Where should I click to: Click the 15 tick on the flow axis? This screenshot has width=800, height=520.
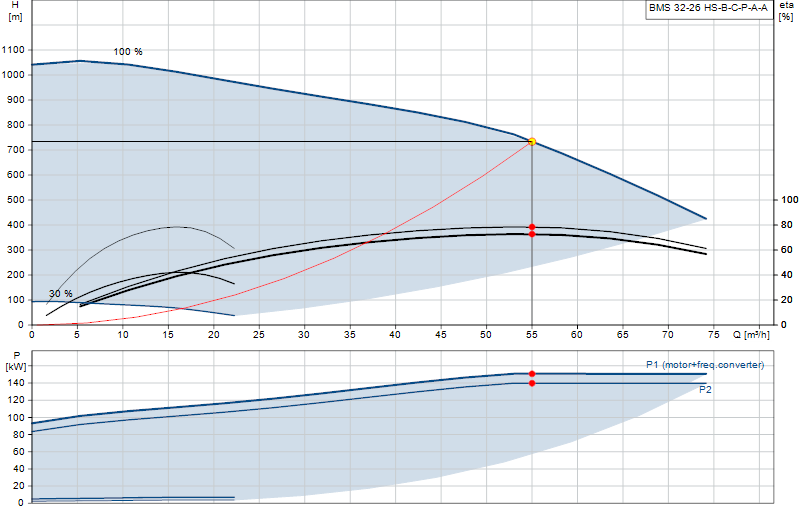coord(168,335)
